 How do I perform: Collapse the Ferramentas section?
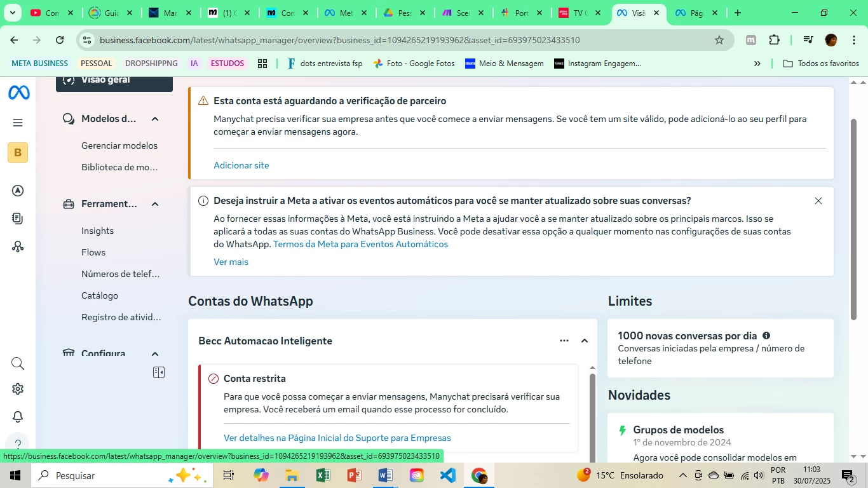154,204
